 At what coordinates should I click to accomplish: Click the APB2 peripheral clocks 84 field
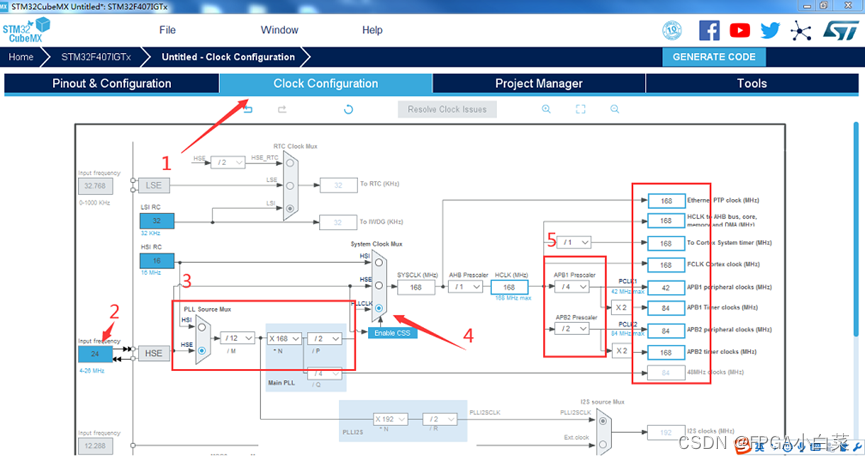click(666, 331)
